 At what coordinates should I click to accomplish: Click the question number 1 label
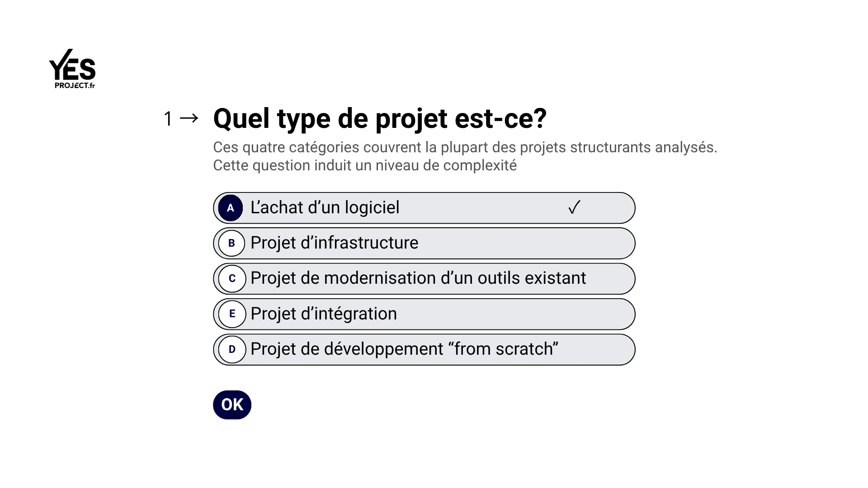(x=168, y=119)
